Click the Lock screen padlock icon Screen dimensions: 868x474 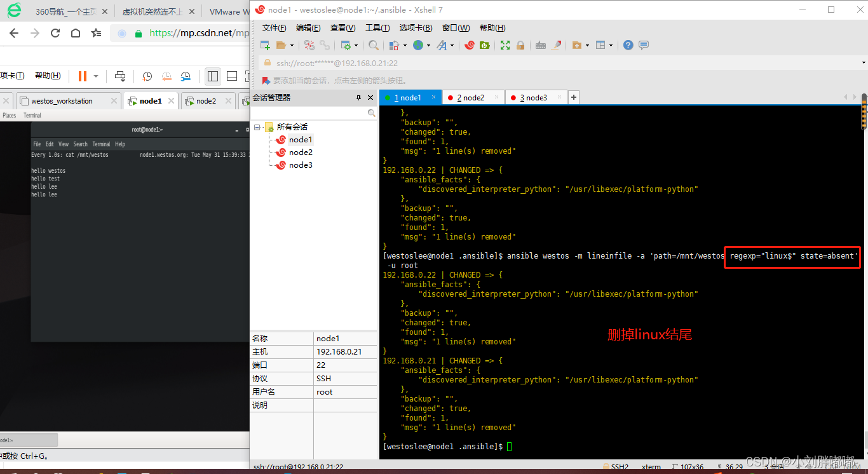click(520, 45)
